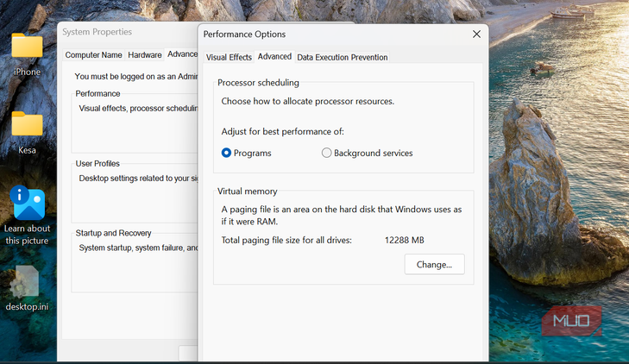Click the Visual effects, processor scheduling text
The height and width of the screenshot is (364, 629).
pyautogui.click(x=138, y=108)
